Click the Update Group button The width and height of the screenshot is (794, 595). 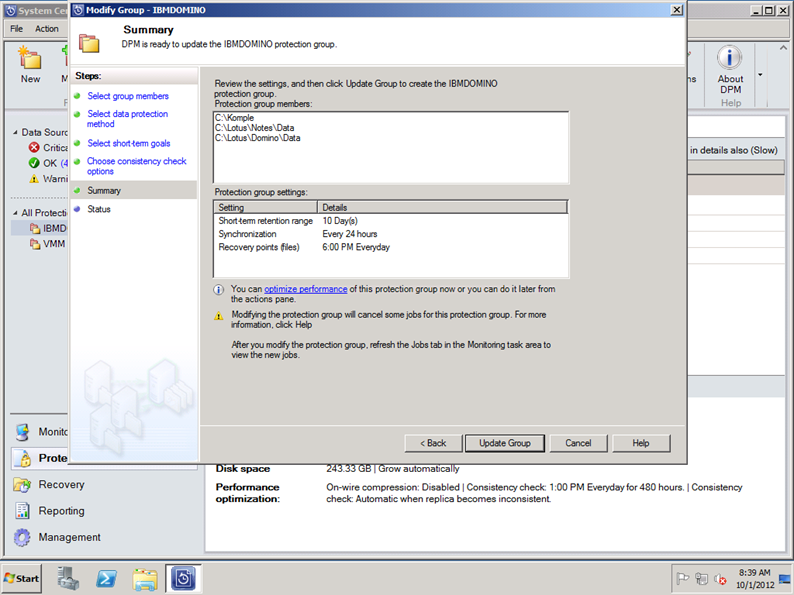[504, 443]
